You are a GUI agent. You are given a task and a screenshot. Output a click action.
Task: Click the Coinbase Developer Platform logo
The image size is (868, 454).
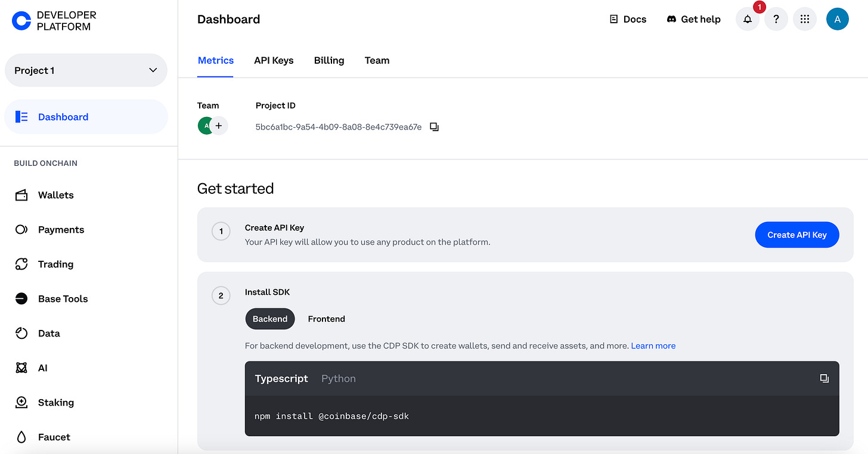tap(54, 21)
